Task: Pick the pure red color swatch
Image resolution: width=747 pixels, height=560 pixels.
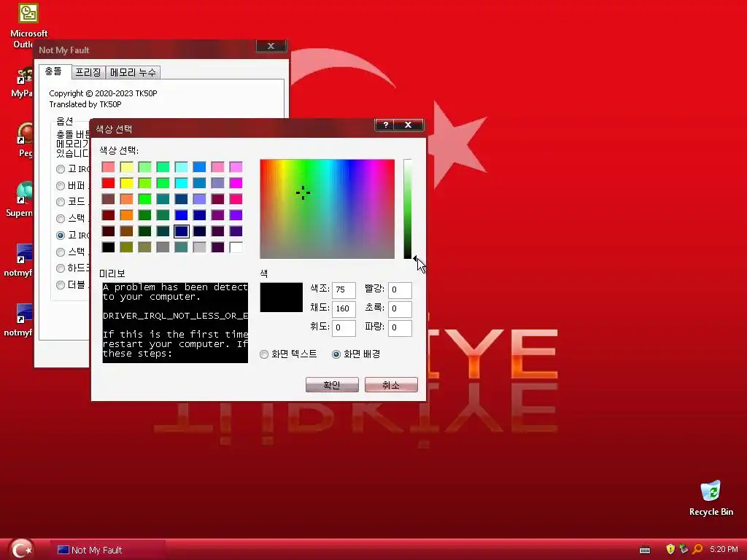Action: click(108, 183)
